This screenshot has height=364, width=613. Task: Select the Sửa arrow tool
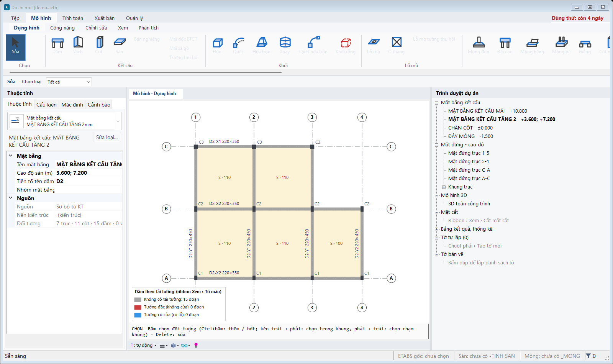click(16, 48)
